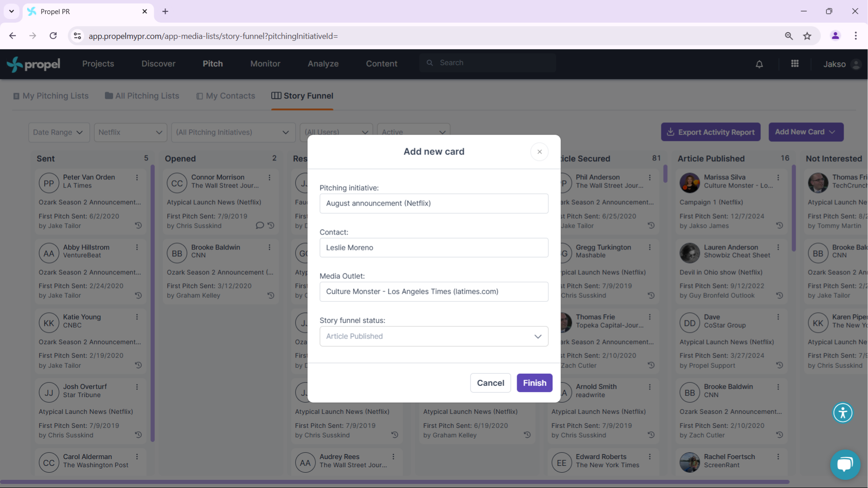Click the Cancel button

(491, 383)
